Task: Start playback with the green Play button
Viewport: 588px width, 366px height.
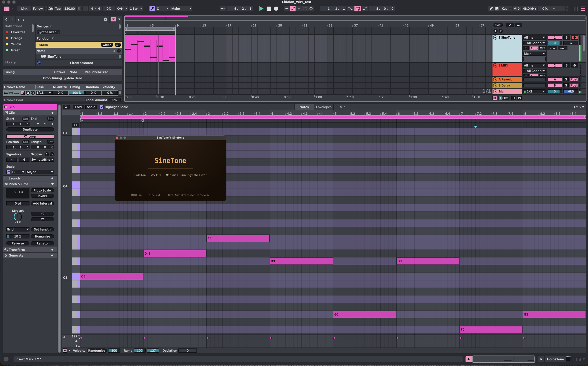Action: click(x=261, y=9)
